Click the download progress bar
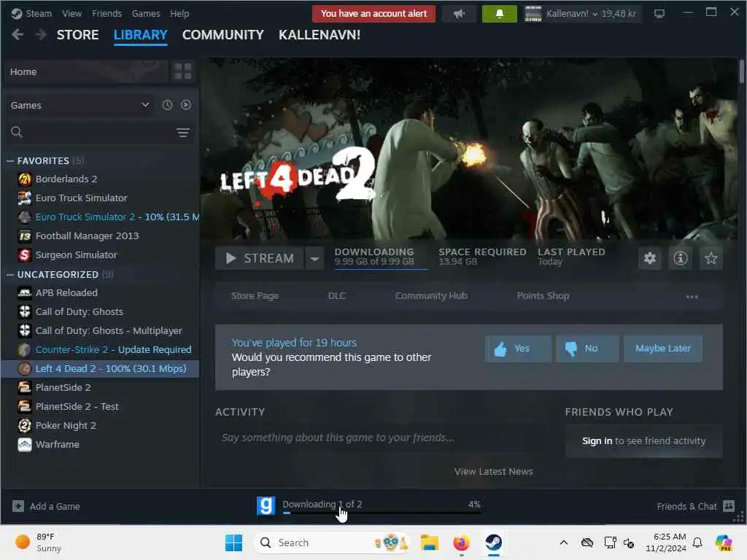Screen dimensions: 747x560 381,513
